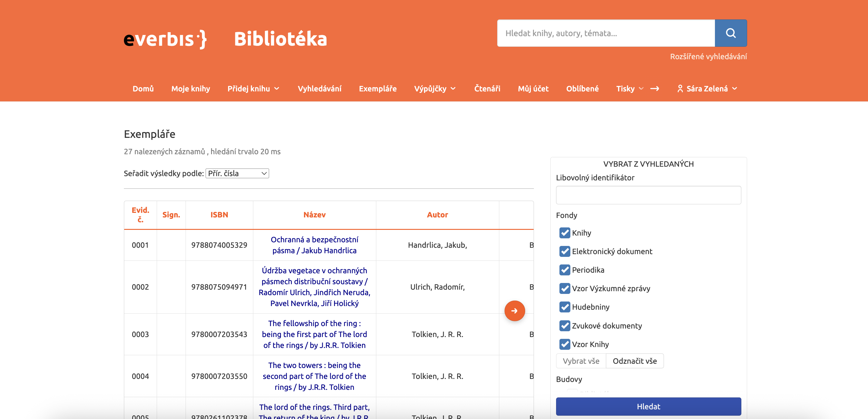Click the Autor column header
This screenshot has width=868, height=419.
[437, 215]
